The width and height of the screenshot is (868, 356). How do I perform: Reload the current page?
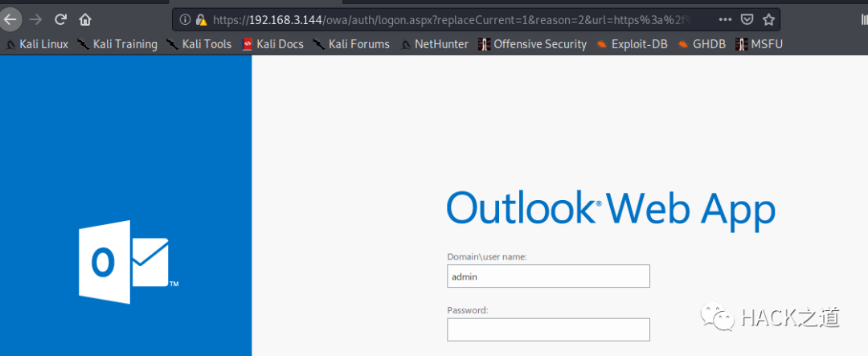pos(60,20)
